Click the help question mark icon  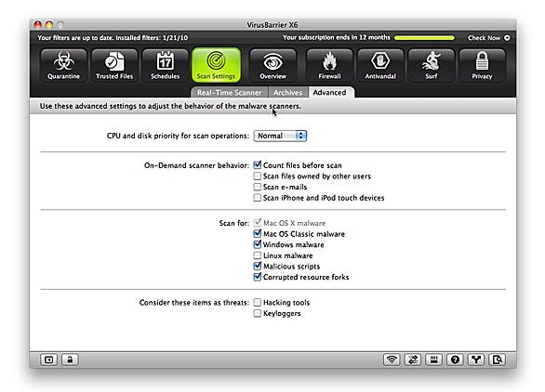coord(455,359)
